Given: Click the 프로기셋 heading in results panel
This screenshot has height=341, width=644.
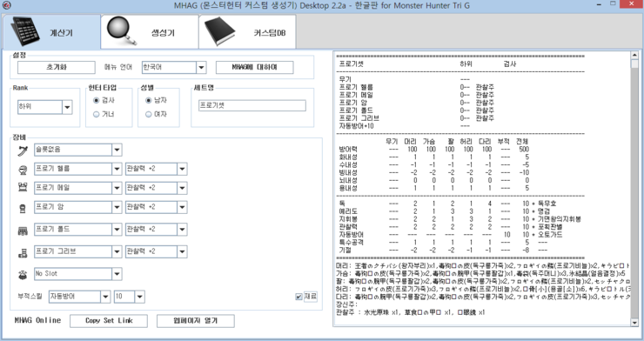Looking at the screenshot, I should 352,64.
